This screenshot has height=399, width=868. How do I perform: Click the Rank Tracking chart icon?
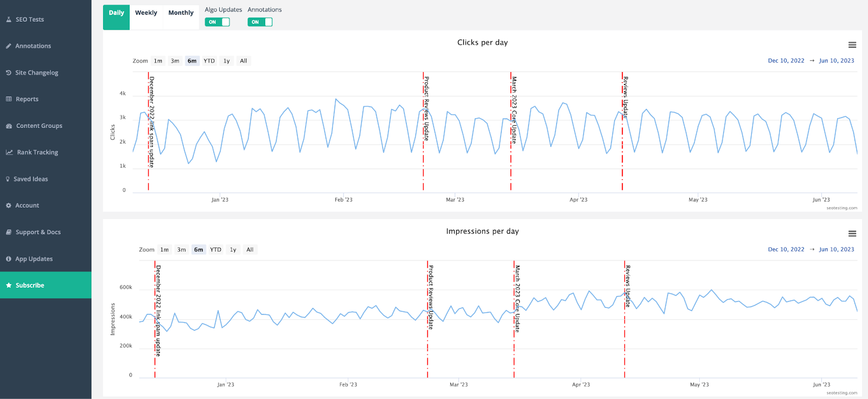9,152
